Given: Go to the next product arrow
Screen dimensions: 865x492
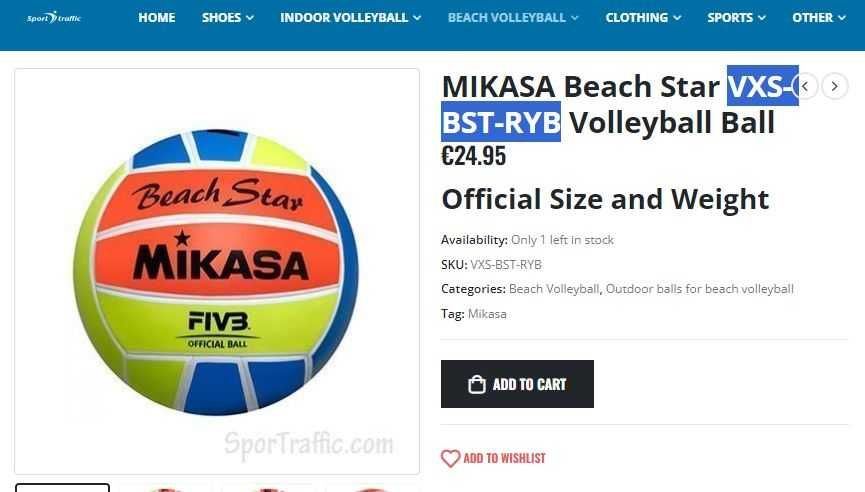Looking at the screenshot, I should click(835, 87).
